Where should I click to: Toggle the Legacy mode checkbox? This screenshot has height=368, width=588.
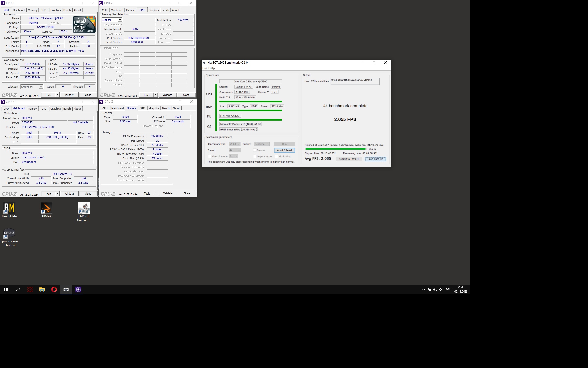(x=255, y=156)
